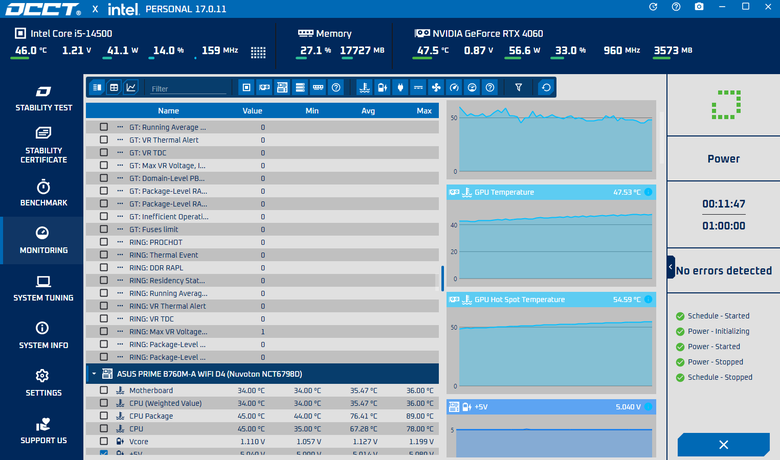Click the CPU core grid icon in header
This screenshot has width=780, height=460.
pos(258,52)
